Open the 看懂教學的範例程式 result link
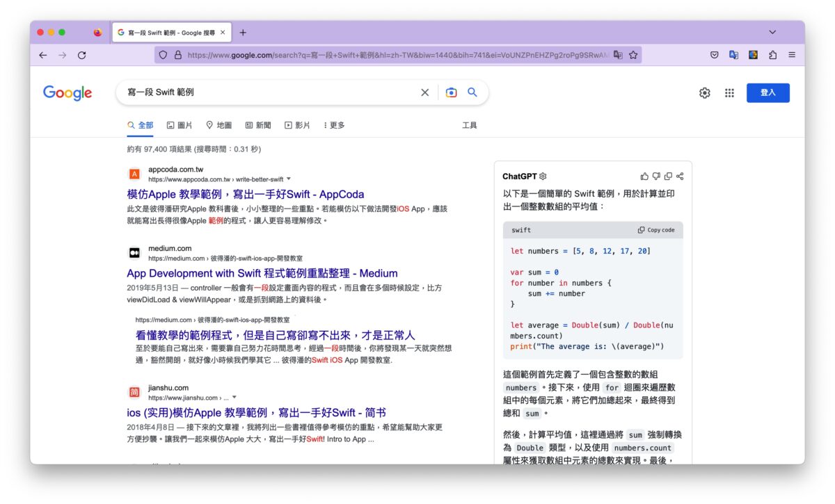 tap(275, 335)
